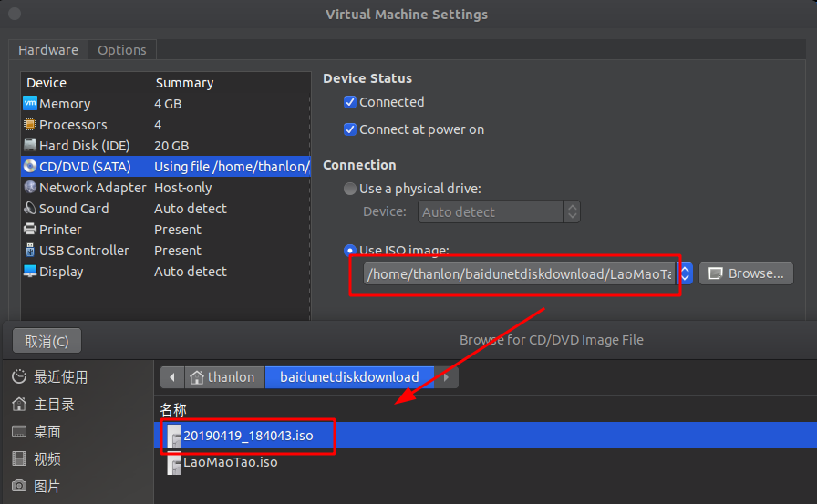Uncheck the Connected checkbox
The width and height of the screenshot is (817, 504).
pos(350,102)
